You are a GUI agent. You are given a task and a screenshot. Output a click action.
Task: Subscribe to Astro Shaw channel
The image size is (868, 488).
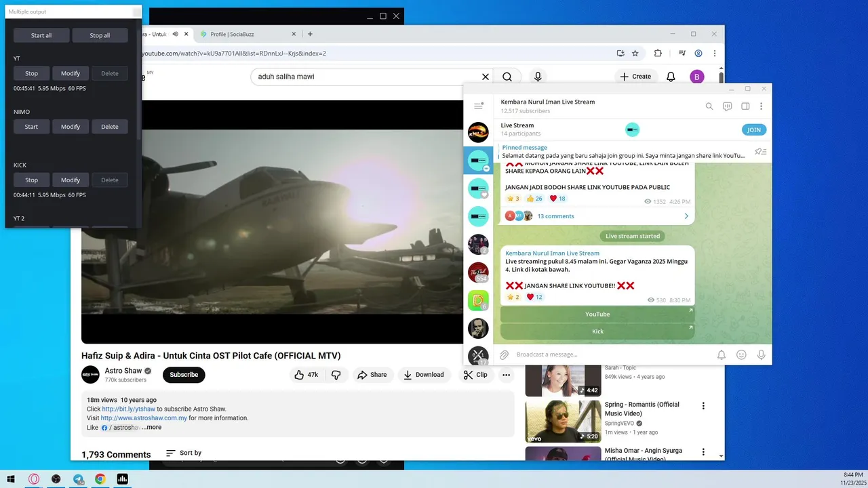(184, 375)
